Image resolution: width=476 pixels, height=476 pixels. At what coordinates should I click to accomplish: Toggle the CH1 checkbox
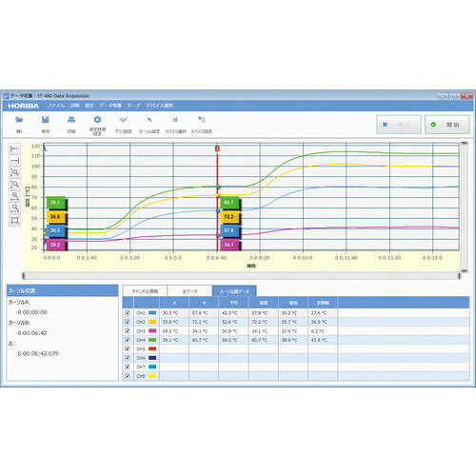128,313
